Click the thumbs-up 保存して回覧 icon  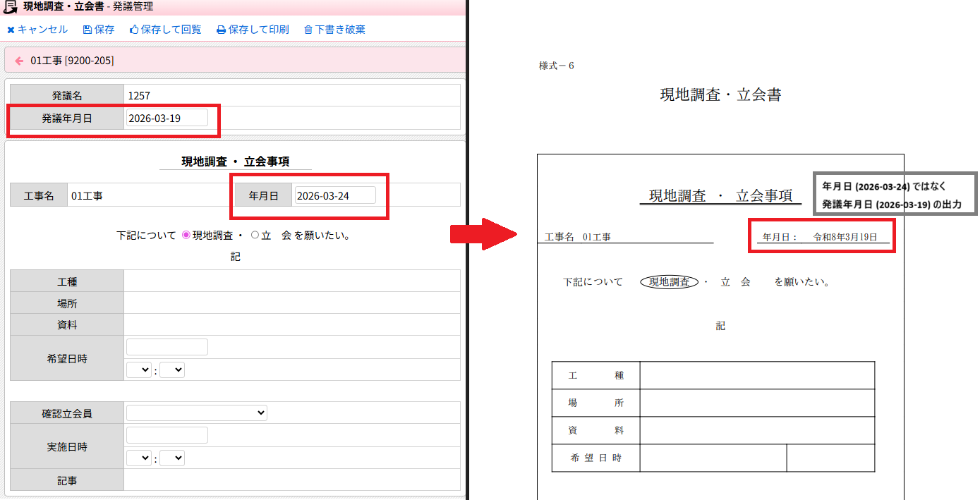133,30
